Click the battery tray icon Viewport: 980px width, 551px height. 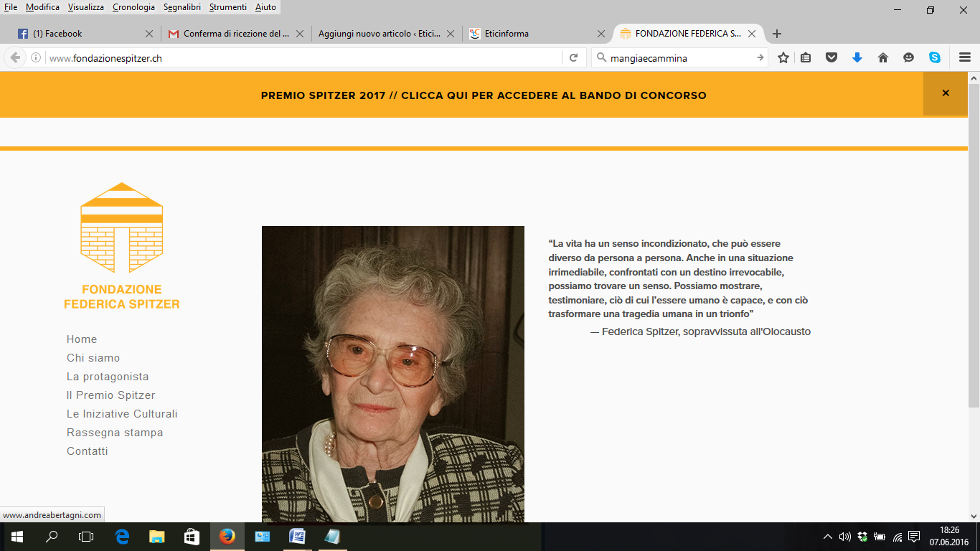[x=880, y=537]
